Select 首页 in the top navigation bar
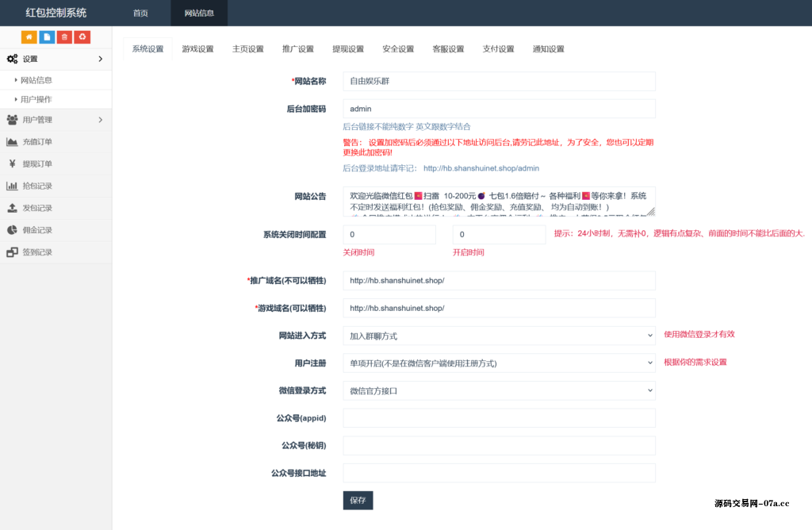The image size is (812, 530). [x=141, y=13]
